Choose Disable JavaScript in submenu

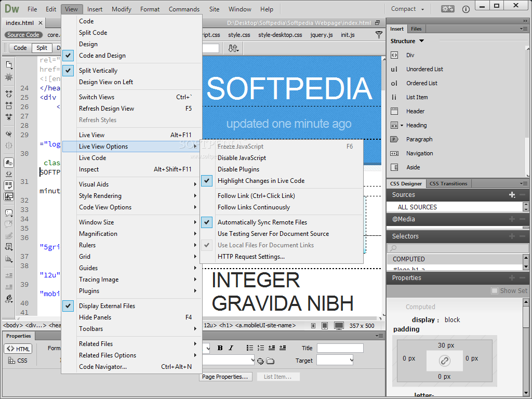282,158
